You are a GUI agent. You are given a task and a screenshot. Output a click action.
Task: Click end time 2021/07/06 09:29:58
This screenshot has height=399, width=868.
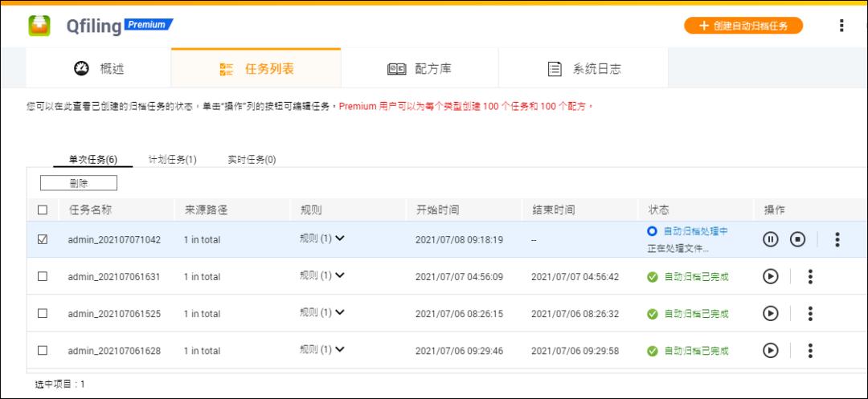tap(575, 351)
